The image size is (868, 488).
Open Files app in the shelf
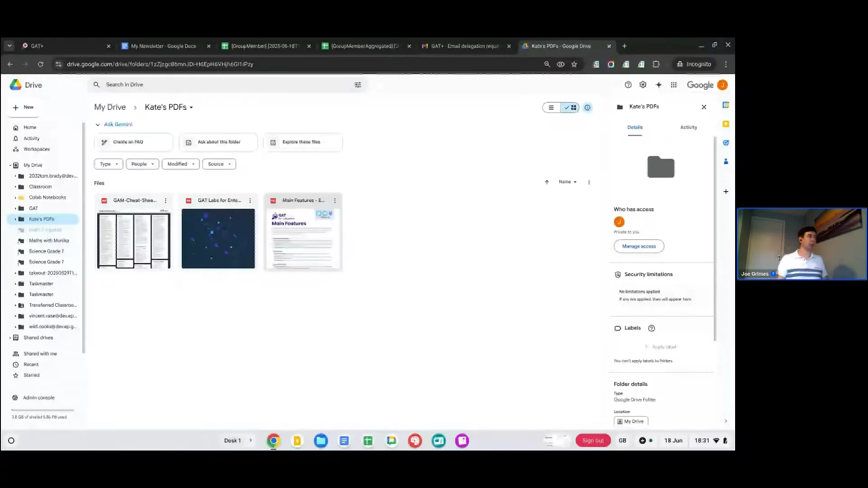point(321,441)
